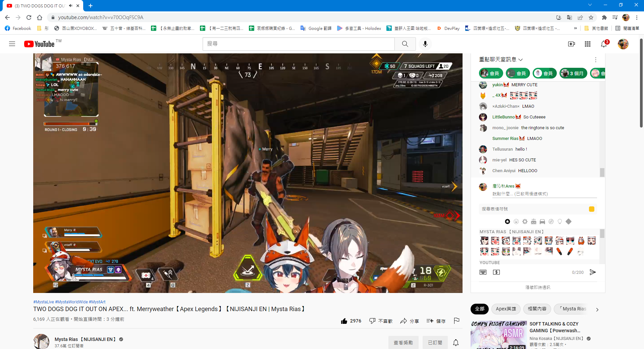This screenshot has height=349, width=644.
Task: Open the #MystaArt hashtag link
Action: coord(97,302)
